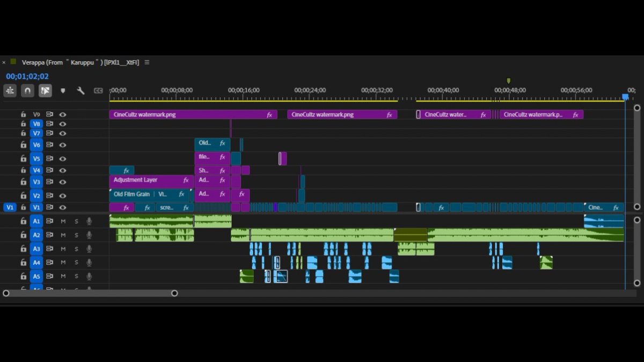
Task: Select the 'scre..' clip on V1
Action: click(175, 207)
